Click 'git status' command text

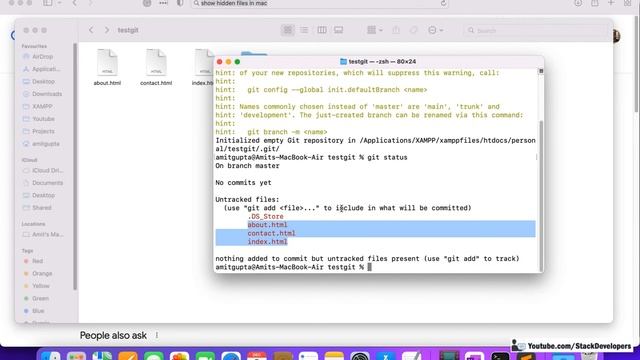(x=387, y=157)
